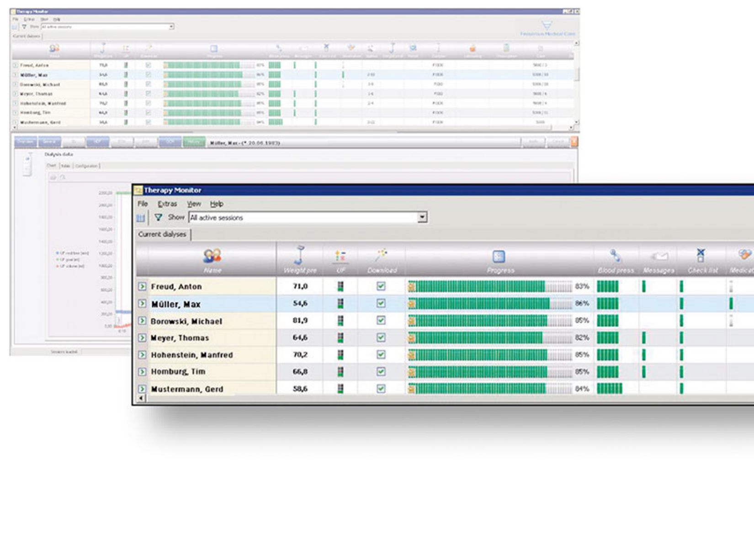Click the Name column people icon
This screenshot has height=560, width=754.
[212, 256]
